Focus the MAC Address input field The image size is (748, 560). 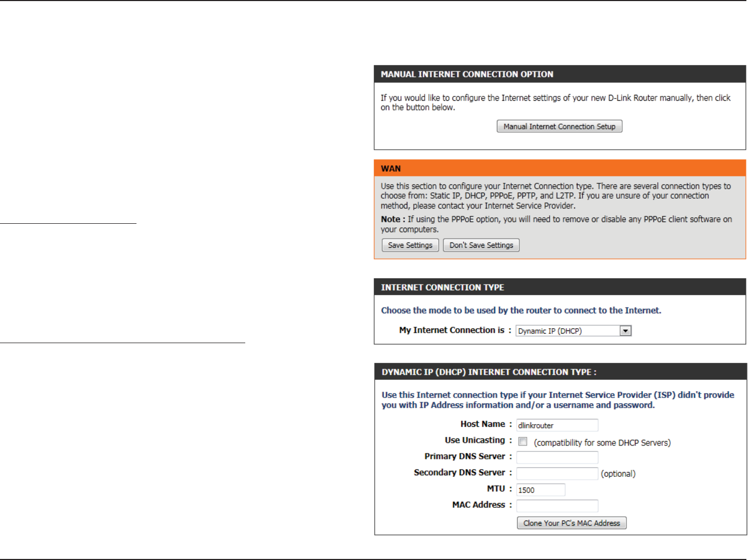coord(557,506)
